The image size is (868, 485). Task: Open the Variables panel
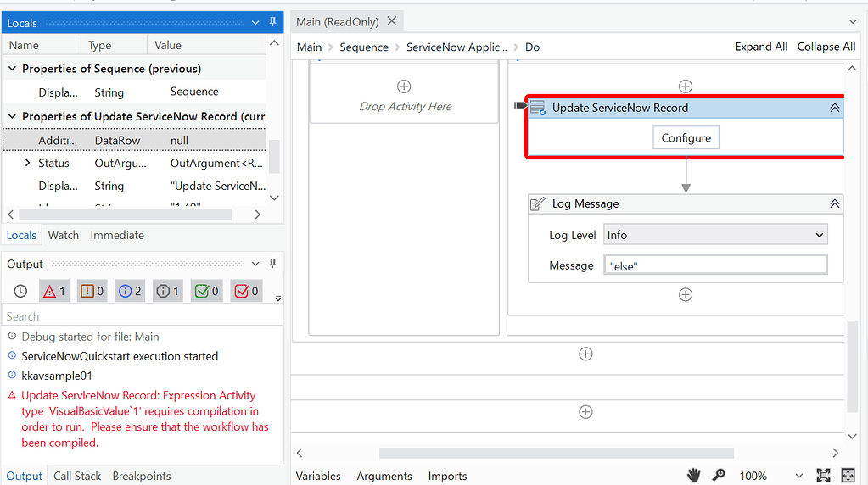pyautogui.click(x=318, y=477)
